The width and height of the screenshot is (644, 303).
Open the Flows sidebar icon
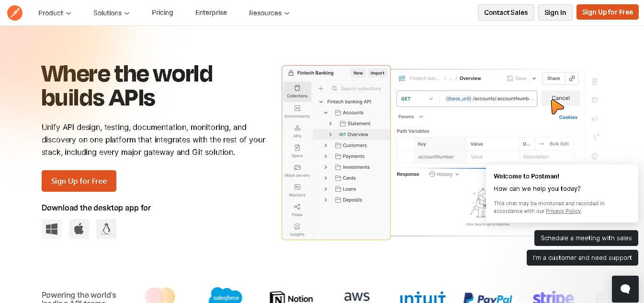(297, 210)
